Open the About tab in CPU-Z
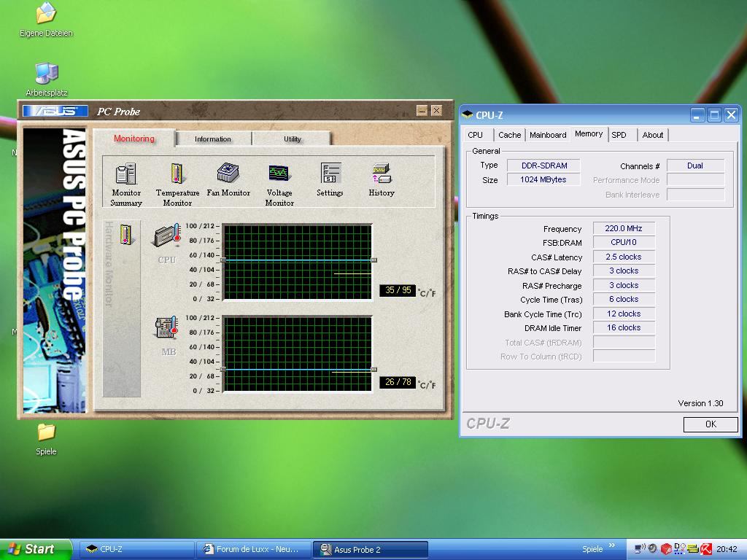 tap(653, 135)
